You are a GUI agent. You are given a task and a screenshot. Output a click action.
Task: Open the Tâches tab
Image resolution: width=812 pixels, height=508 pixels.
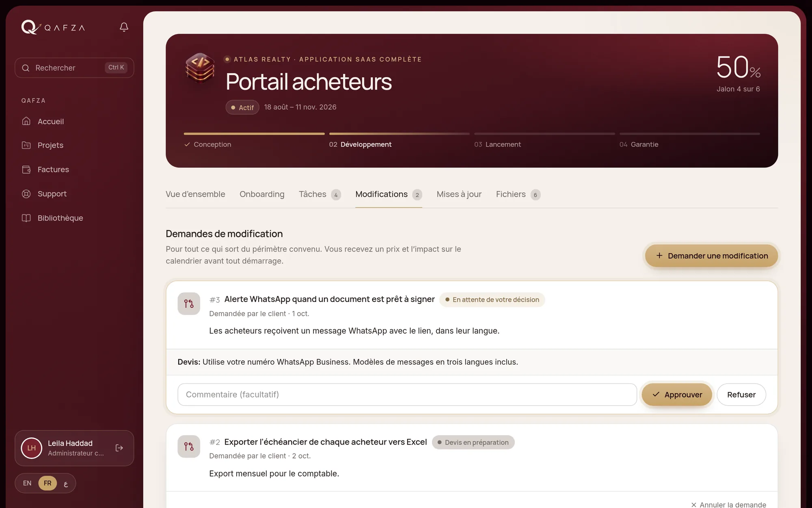(320, 195)
